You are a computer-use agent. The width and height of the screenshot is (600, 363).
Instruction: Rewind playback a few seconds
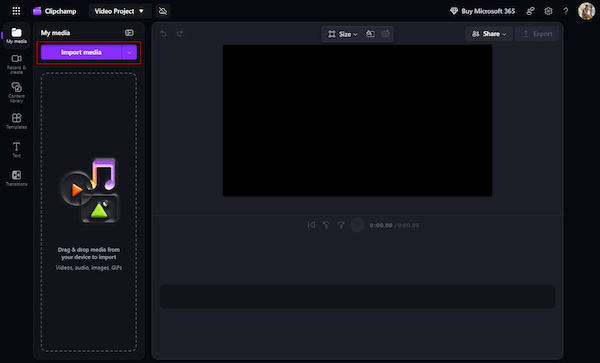(326, 225)
